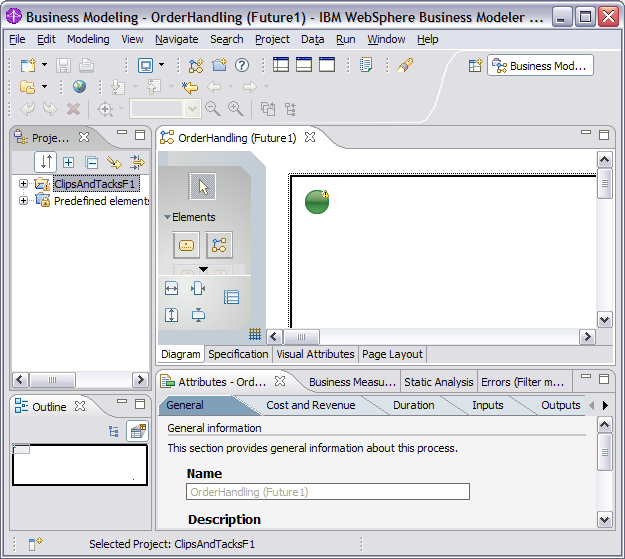
Task: Open the dropdown arrow beside monitor mode icon
Action: click(161, 65)
